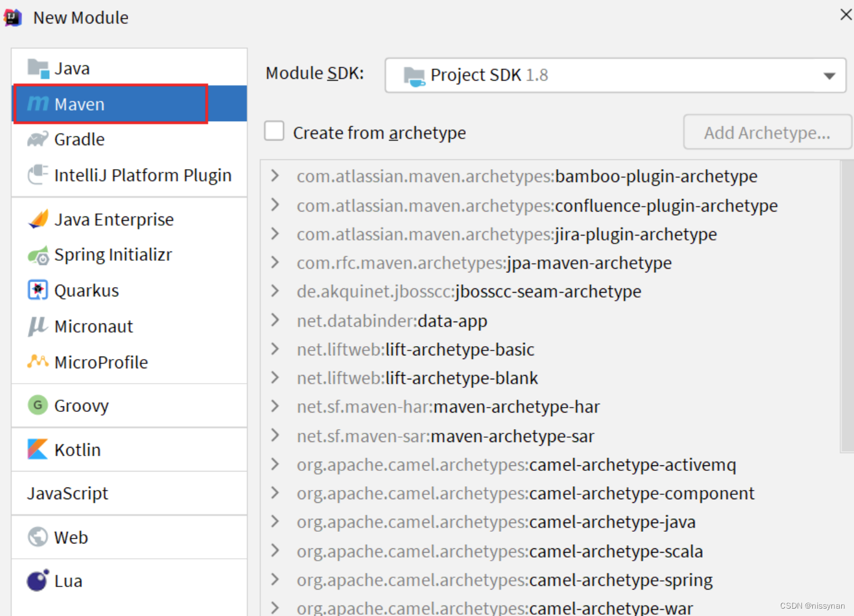The width and height of the screenshot is (854, 616).
Task: Expand bamboo-plugin-archetype entry
Action: click(275, 176)
